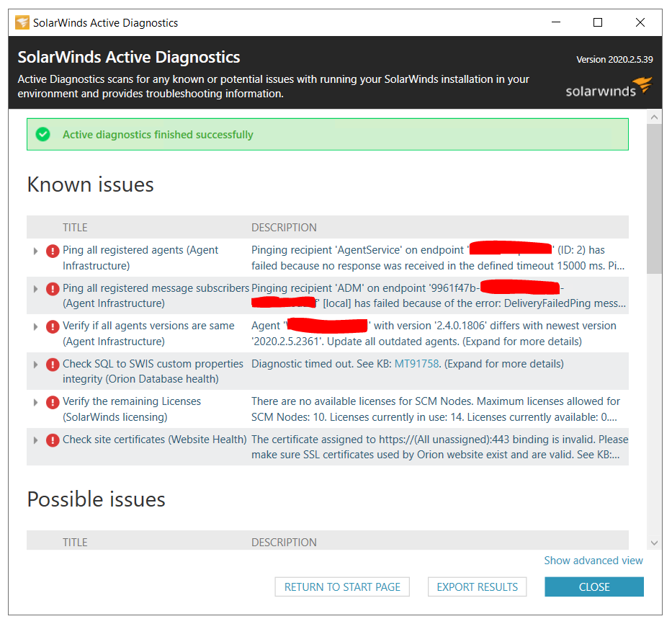Expand the Verify if all agents versions row
This screenshot has height=624, width=672.
click(x=35, y=327)
